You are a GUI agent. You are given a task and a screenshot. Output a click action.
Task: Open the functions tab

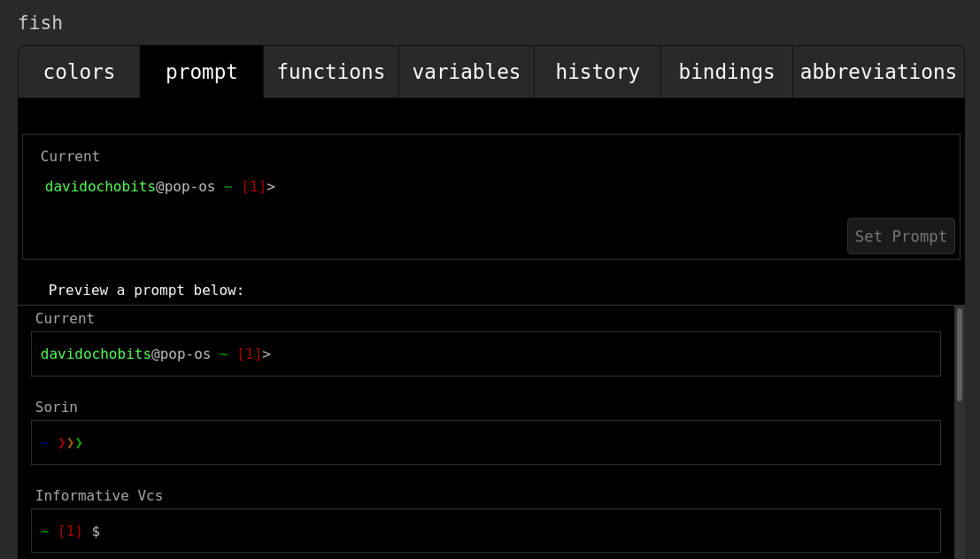click(x=330, y=72)
